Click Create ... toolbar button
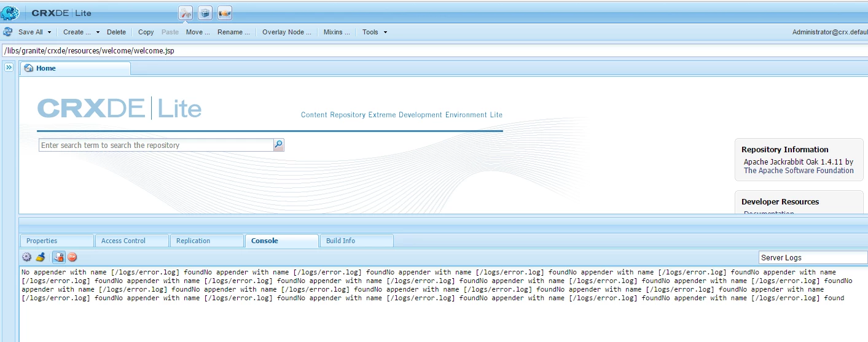The image size is (868, 342). pyautogui.click(x=77, y=32)
